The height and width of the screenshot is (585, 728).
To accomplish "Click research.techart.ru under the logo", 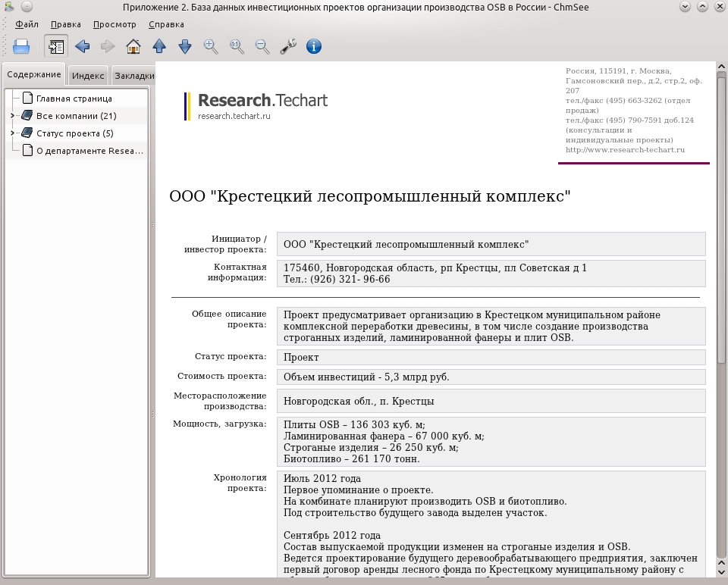I will [x=234, y=116].
